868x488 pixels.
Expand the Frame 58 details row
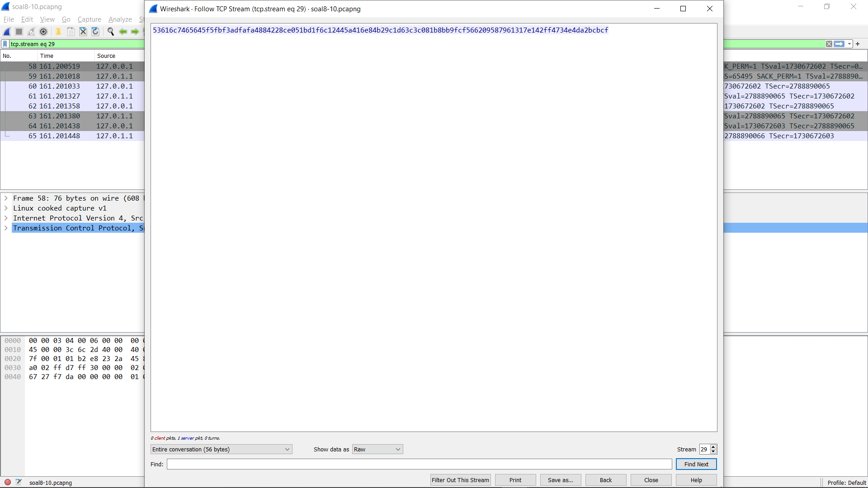click(6, 198)
